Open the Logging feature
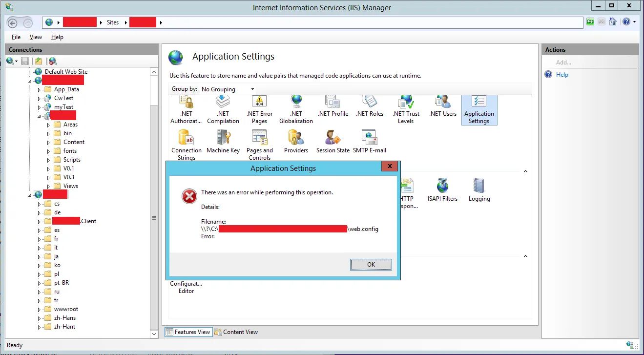Viewport: 644px width, 355px height. coord(479,190)
